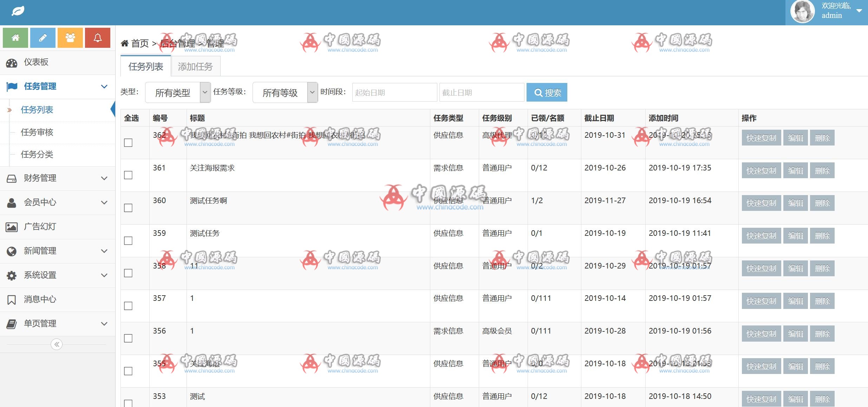Click the 系统设置 gear icon
The height and width of the screenshot is (407, 868).
tap(12, 275)
